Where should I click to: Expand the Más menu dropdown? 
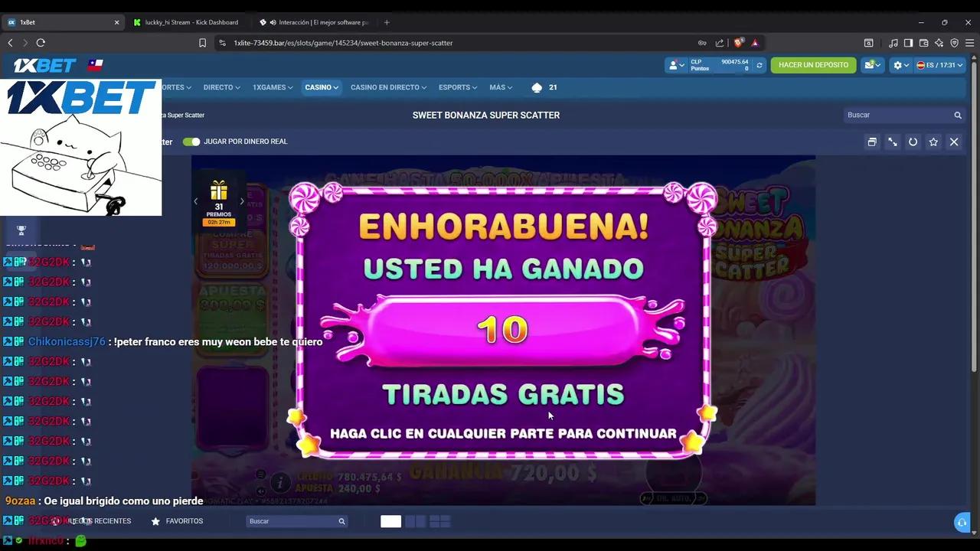click(x=501, y=87)
